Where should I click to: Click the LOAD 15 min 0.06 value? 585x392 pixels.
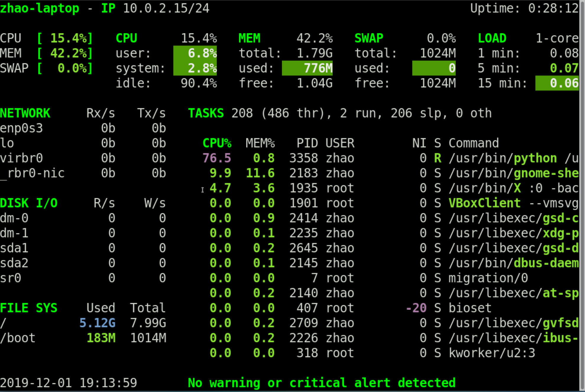tap(557, 83)
